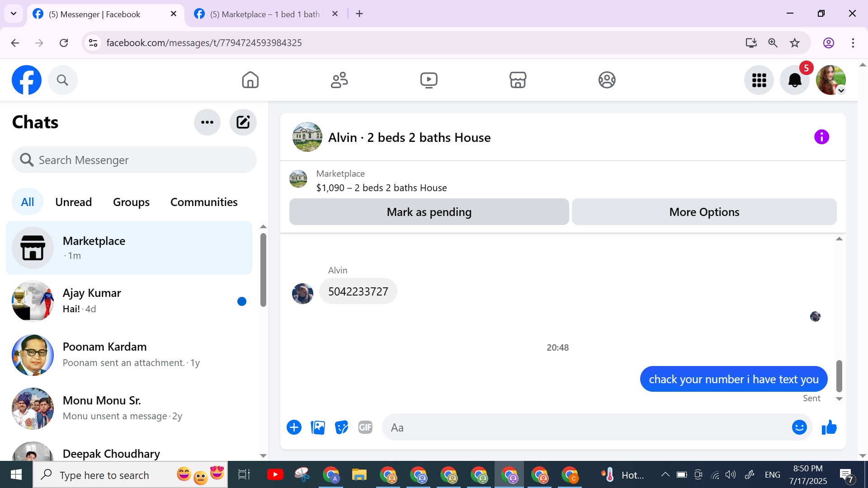View site information icon
The image size is (868, 488).
click(93, 43)
